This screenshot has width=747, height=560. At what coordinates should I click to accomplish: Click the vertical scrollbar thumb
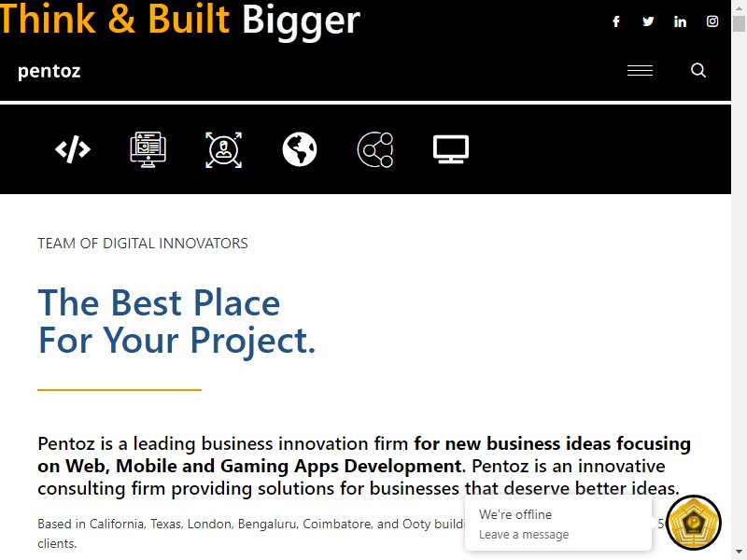tap(739, 24)
